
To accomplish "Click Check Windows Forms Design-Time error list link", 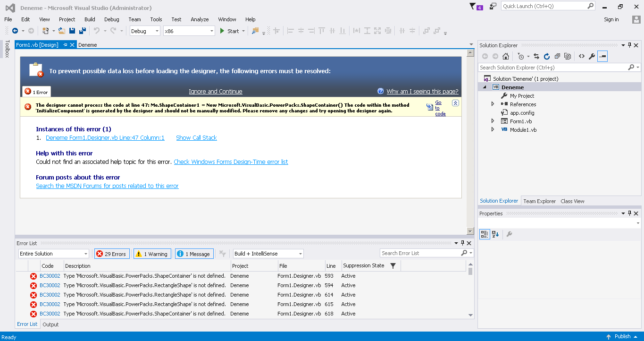I will (231, 162).
